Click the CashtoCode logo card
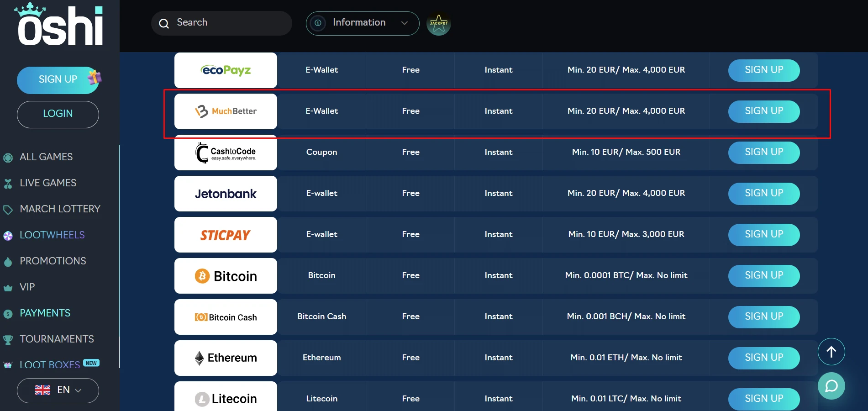This screenshot has height=411, width=868. pos(226,153)
